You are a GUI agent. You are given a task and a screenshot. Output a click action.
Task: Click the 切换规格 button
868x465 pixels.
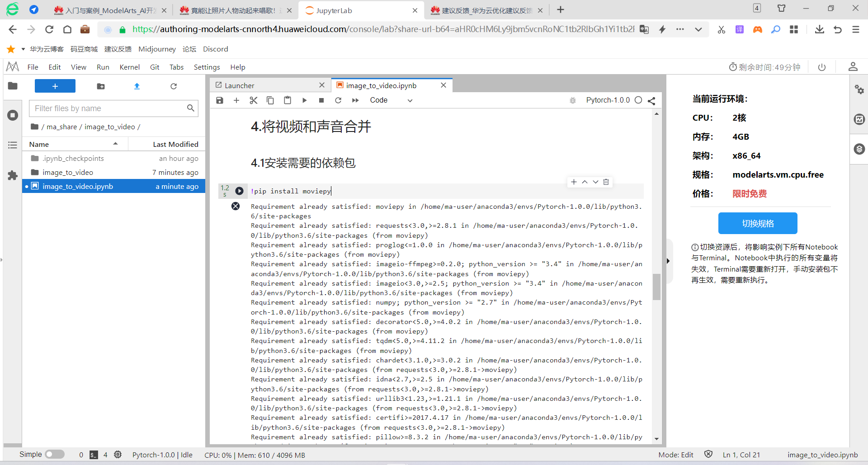[x=758, y=223]
